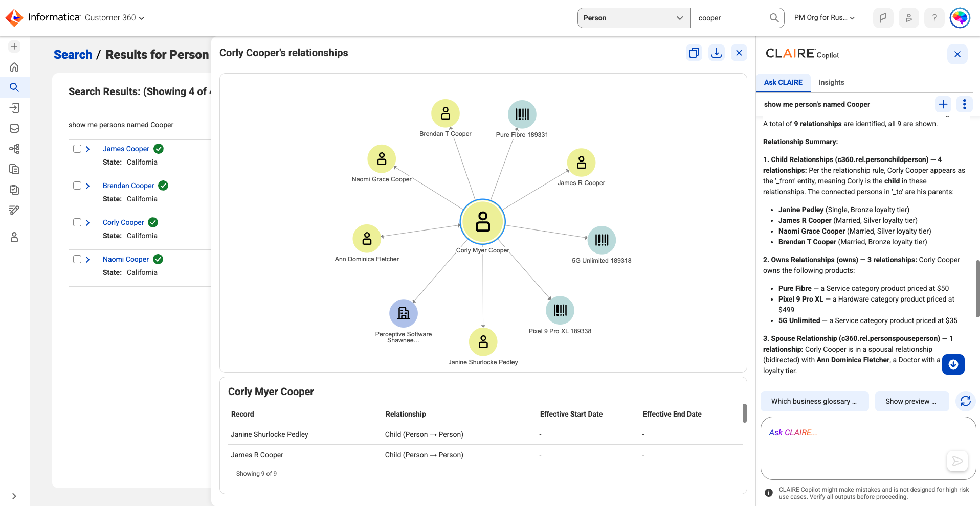
Task: Open the three-dot chat options menu
Action: (x=965, y=104)
